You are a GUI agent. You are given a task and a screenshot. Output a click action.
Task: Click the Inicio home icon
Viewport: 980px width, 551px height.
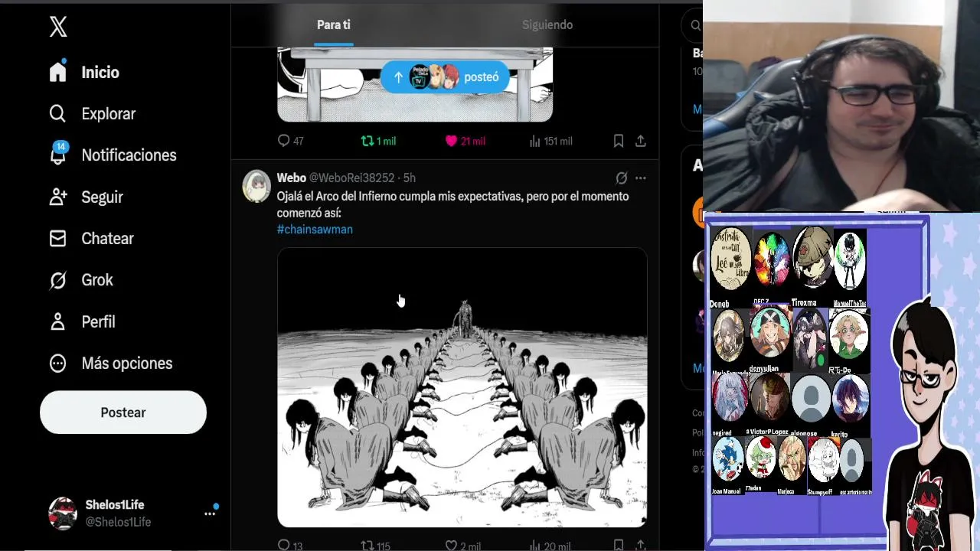58,72
